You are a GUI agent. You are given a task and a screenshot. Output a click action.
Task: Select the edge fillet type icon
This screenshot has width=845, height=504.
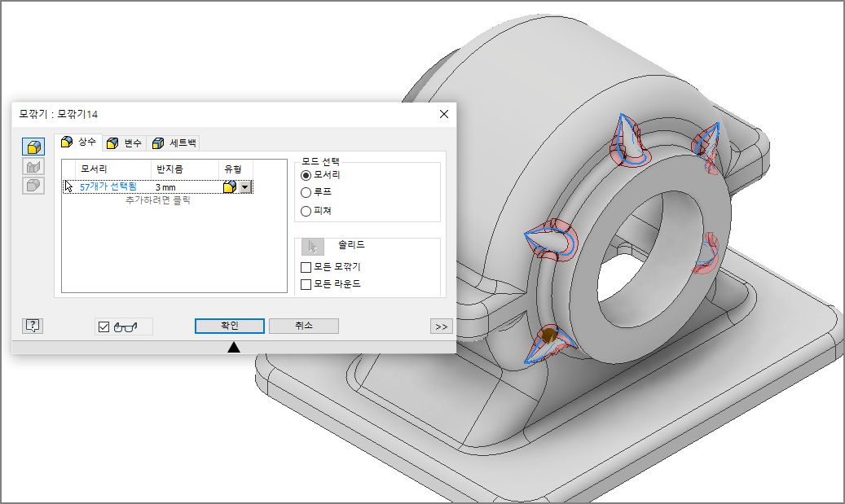tap(33, 147)
